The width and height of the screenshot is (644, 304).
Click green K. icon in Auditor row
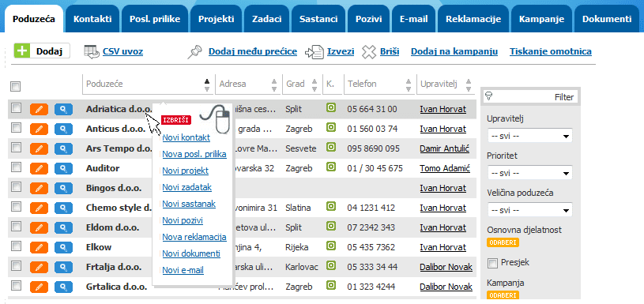tap(331, 167)
